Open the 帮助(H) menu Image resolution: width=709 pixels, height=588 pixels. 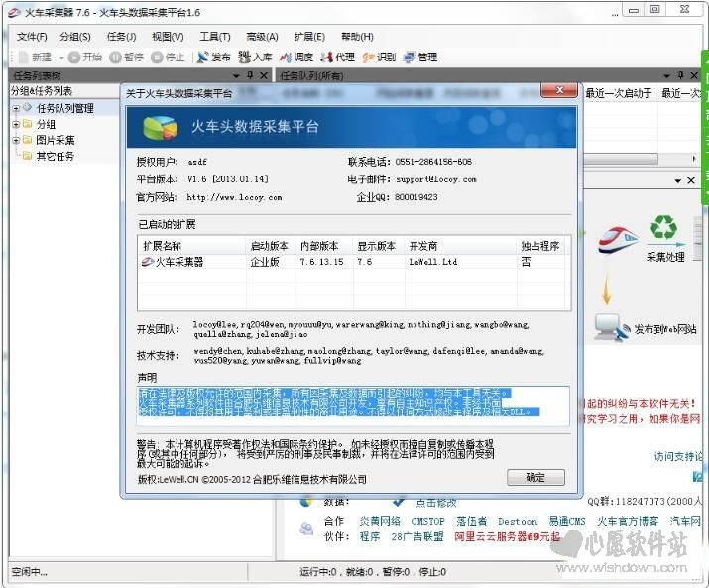pyautogui.click(x=357, y=37)
